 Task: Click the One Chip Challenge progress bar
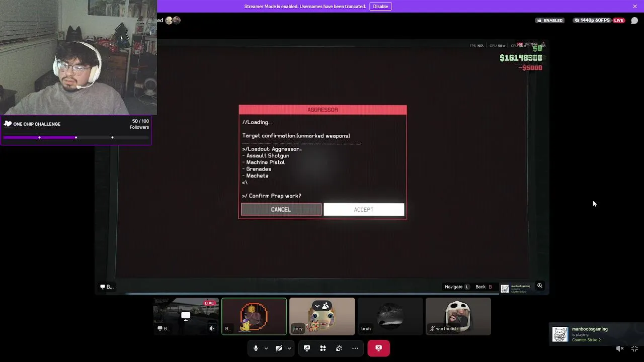pos(76,137)
